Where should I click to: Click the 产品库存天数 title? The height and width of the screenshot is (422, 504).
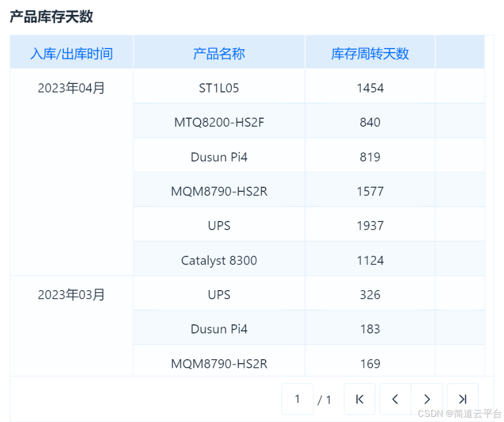(x=51, y=17)
